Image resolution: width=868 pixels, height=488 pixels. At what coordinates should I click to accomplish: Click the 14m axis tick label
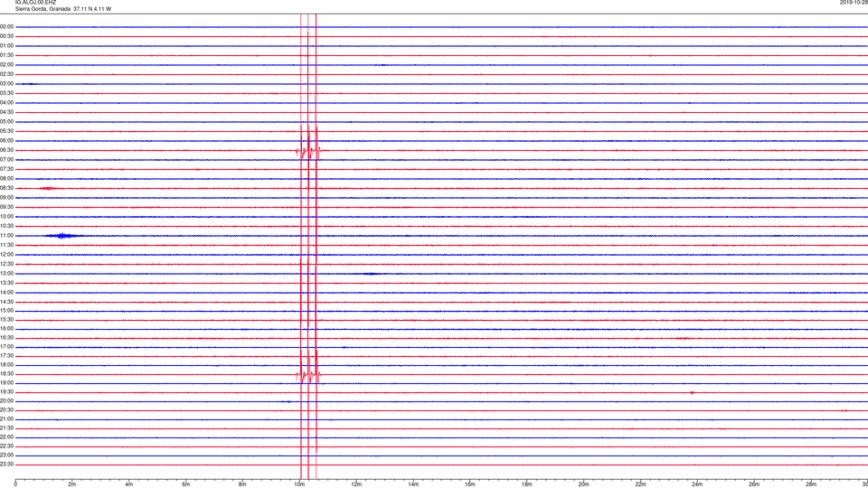click(413, 484)
